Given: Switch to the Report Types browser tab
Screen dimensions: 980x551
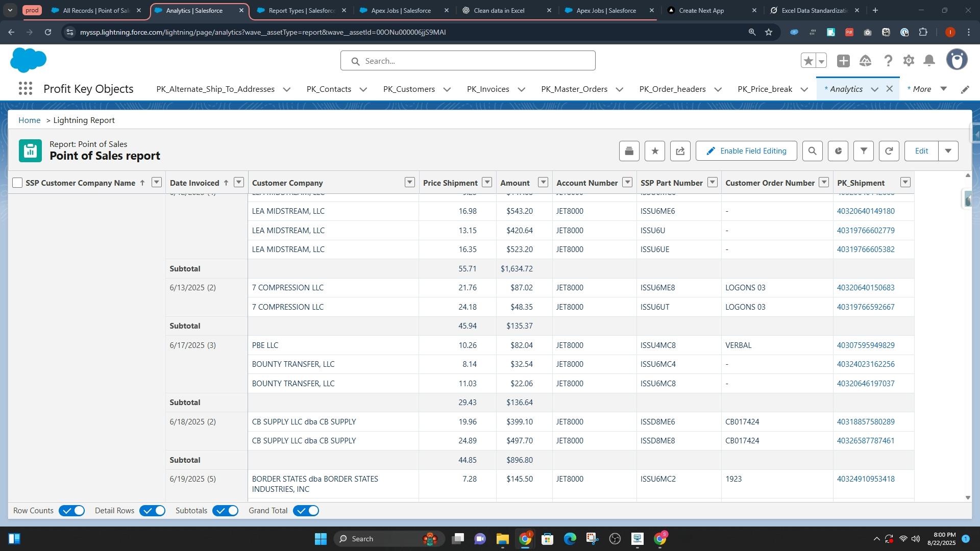Looking at the screenshot, I should tap(301, 10).
